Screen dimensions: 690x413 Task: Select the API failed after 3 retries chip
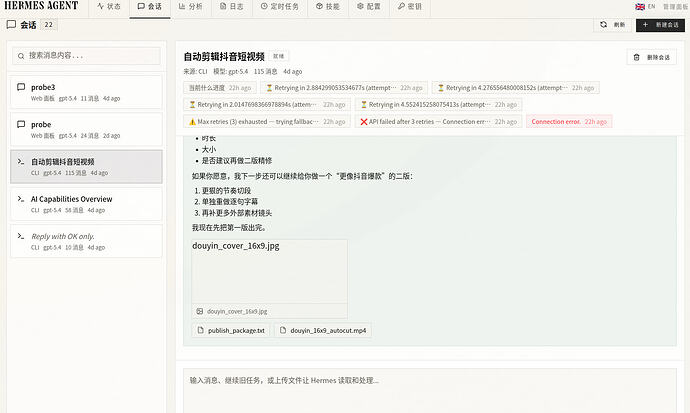coord(438,121)
